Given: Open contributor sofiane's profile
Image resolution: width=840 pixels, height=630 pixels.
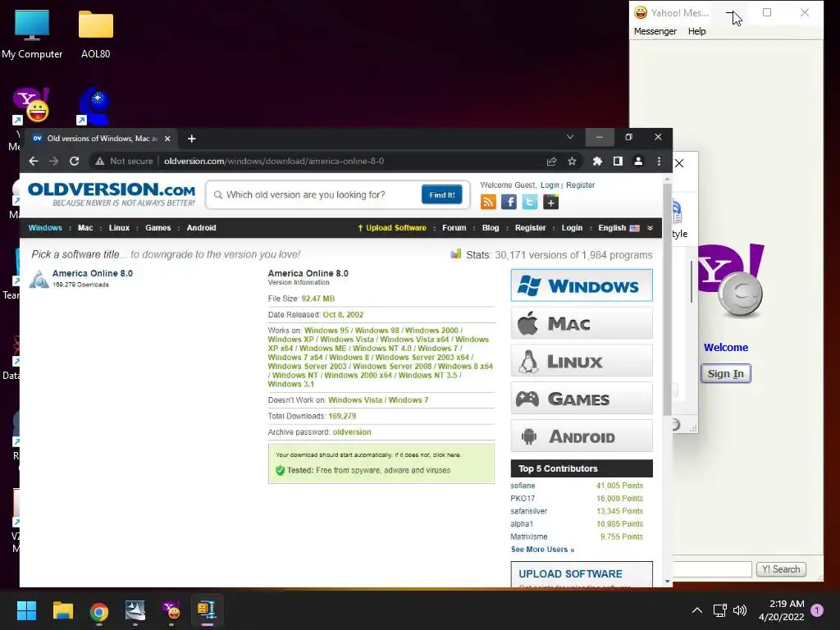Looking at the screenshot, I should point(523,486).
